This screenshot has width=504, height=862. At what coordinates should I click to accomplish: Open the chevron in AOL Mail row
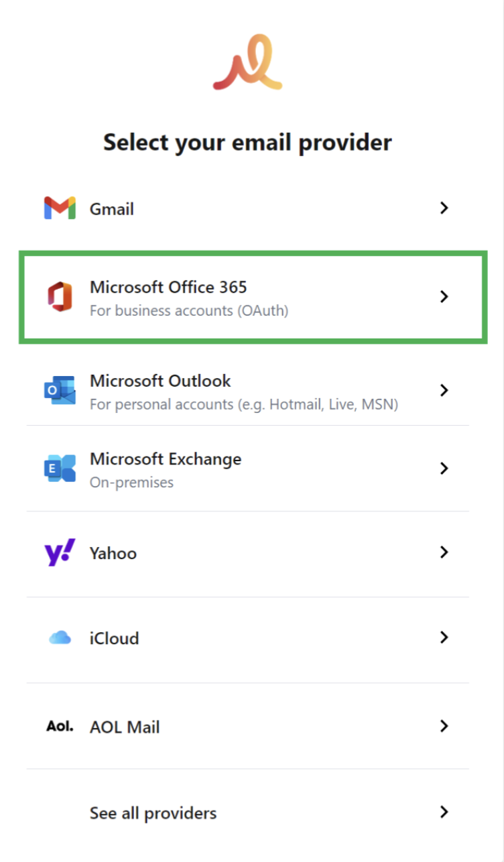(x=444, y=726)
